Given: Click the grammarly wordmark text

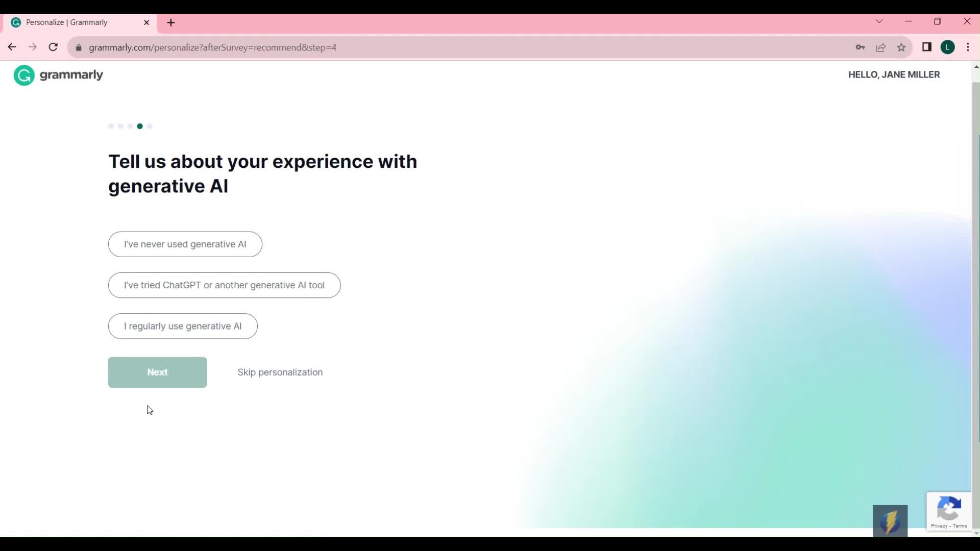Looking at the screenshot, I should [71, 75].
